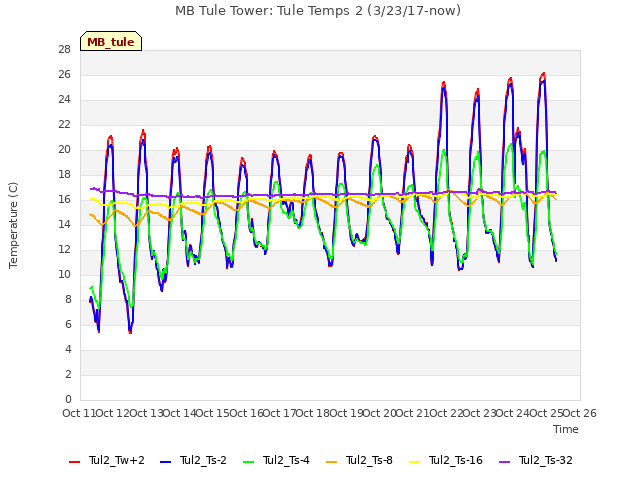Click the MB_tule label box

pyautogui.click(x=111, y=41)
